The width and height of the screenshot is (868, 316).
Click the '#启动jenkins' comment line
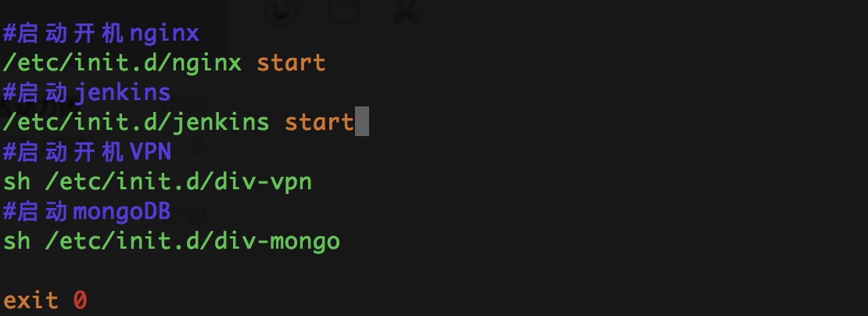87,92
